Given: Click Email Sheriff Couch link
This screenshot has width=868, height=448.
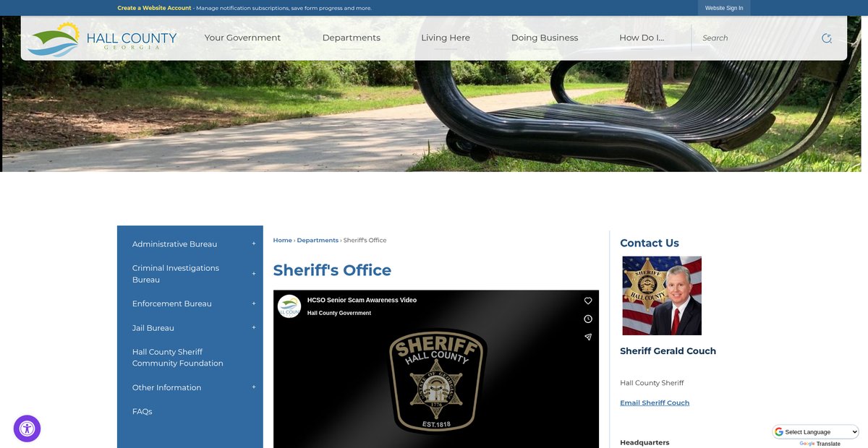Looking at the screenshot, I should click(655, 403).
